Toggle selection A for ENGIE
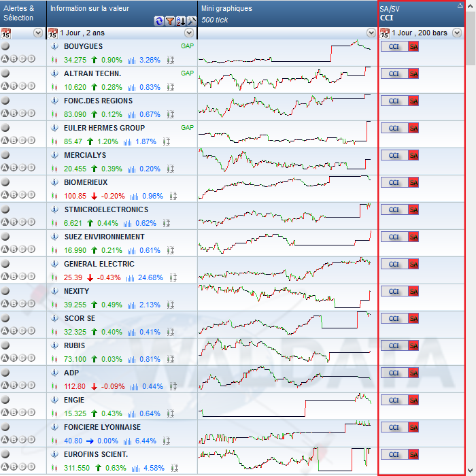476x476 pixels. click(5, 413)
